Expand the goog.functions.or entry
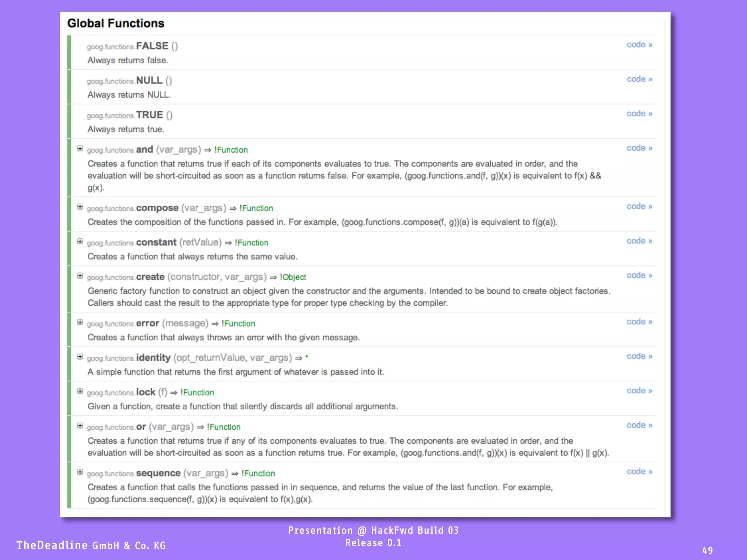 80,425
